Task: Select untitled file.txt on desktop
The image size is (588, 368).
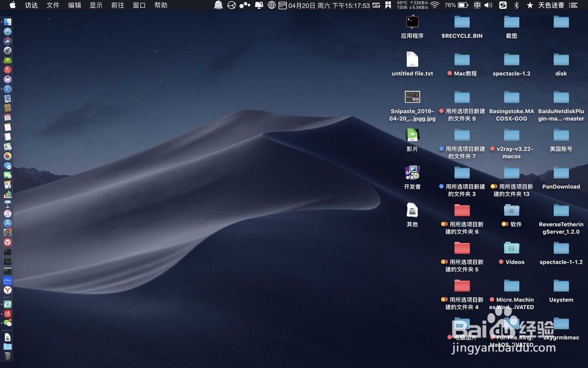Action: click(x=412, y=64)
